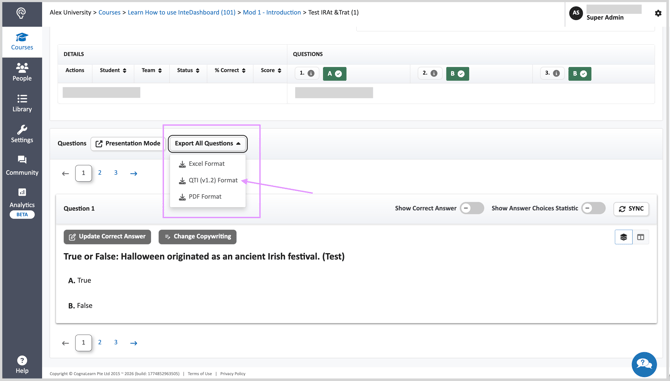
Task: Sort table by Student column
Action: point(113,70)
